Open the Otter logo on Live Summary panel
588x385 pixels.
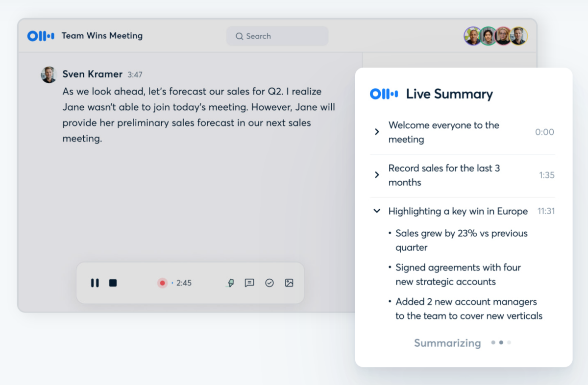click(384, 94)
